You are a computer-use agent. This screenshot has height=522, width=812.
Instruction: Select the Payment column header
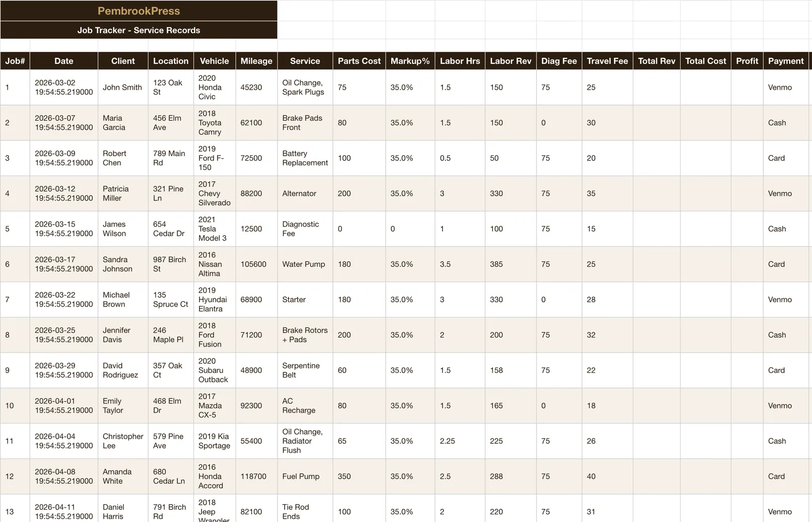pyautogui.click(x=786, y=61)
